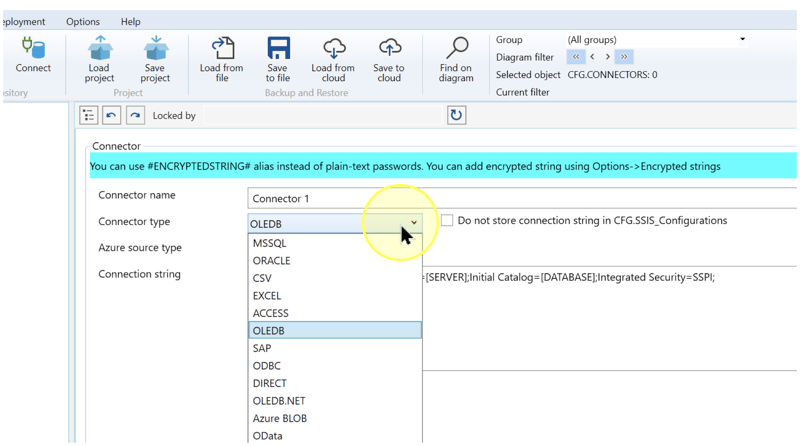
Task: Choose EXCEL connector type
Action: click(335, 296)
